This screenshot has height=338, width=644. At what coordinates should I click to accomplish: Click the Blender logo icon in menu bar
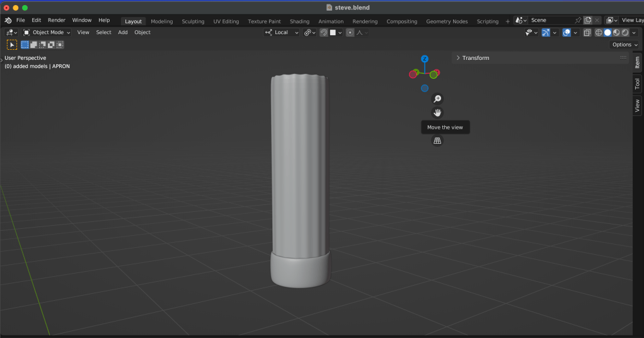point(8,21)
